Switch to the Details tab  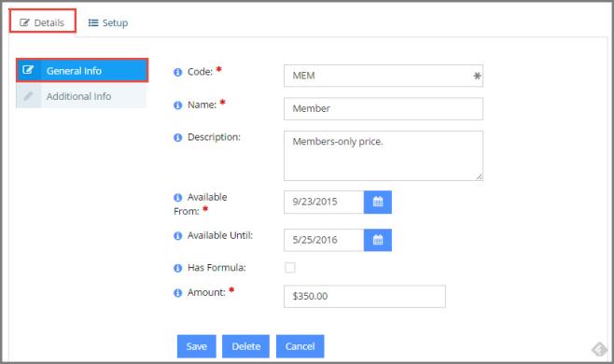pyautogui.click(x=43, y=22)
